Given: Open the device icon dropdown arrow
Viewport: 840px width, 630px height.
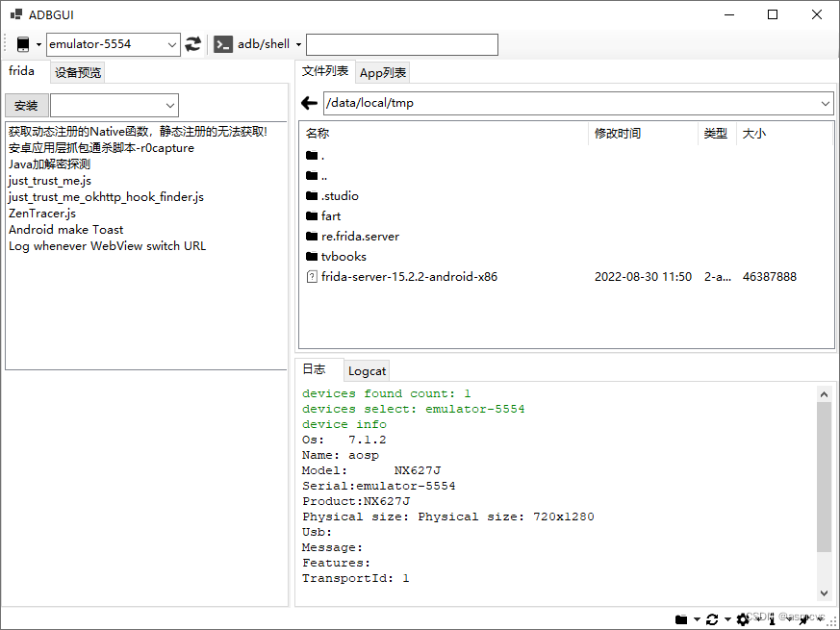Looking at the screenshot, I should [x=38, y=44].
